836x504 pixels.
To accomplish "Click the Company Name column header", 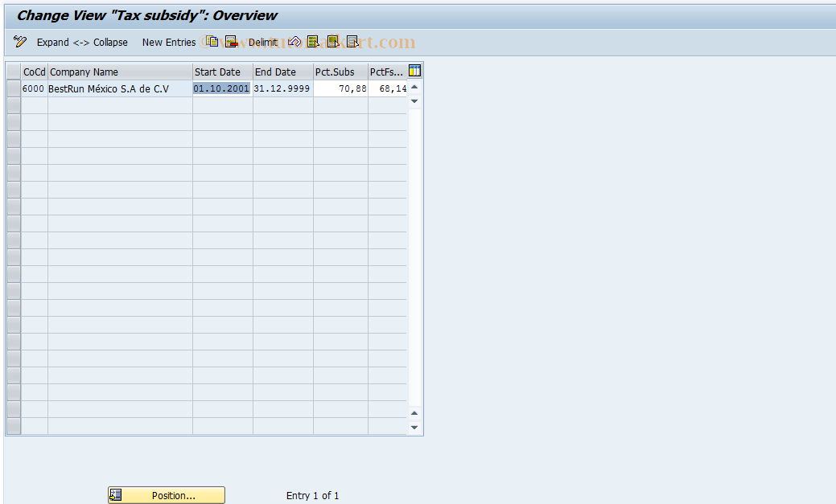I will coord(120,72).
